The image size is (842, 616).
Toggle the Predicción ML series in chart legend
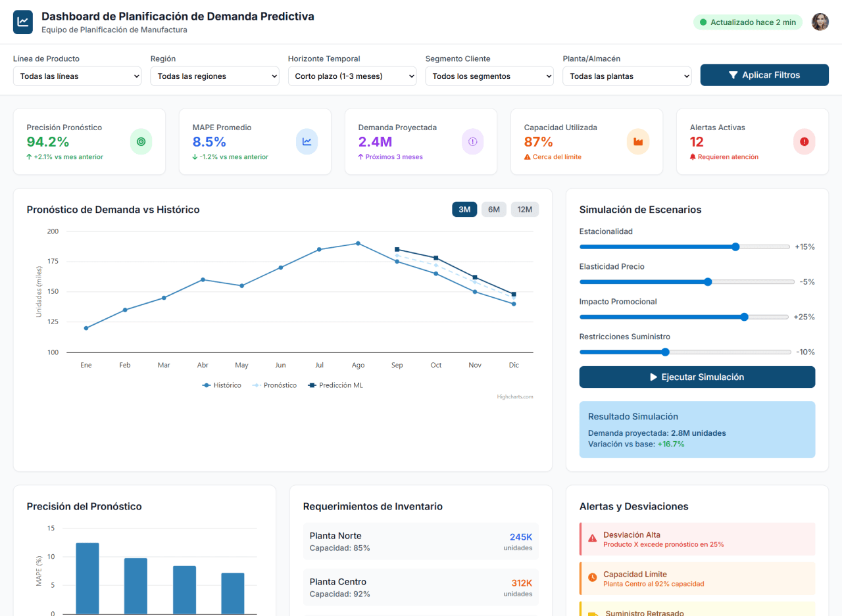[x=335, y=385]
